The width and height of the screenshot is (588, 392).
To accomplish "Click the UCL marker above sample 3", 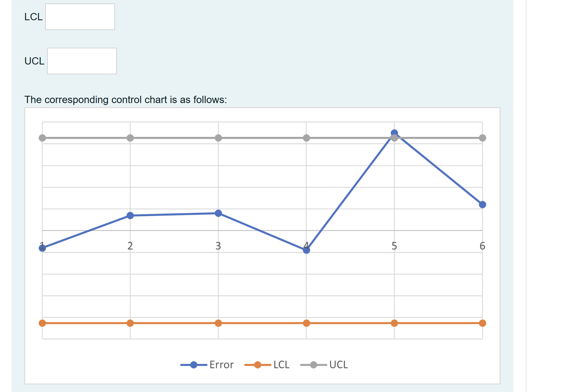I will click(218, 138).
